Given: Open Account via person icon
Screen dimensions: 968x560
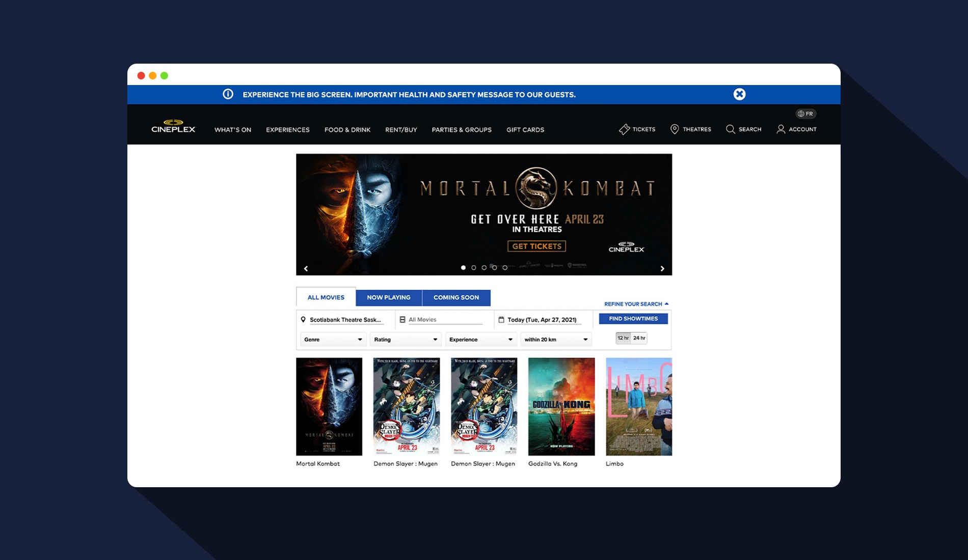Looking at the screenshot, I should pyautogui.click(x=781, y=129).
